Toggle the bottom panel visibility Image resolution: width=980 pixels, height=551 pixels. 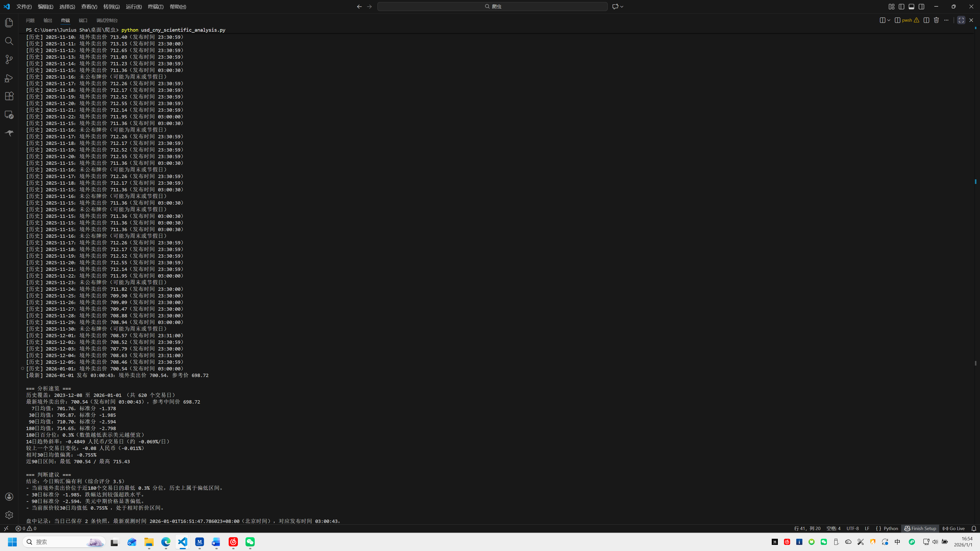click(x=912, y=6)
